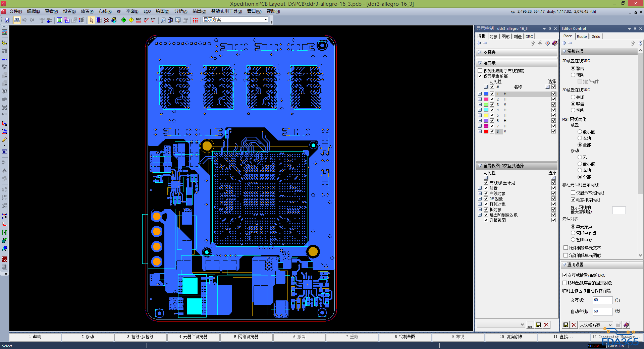
Task: Activate the Select mode arrow tool
Action: tap(91, 20)
